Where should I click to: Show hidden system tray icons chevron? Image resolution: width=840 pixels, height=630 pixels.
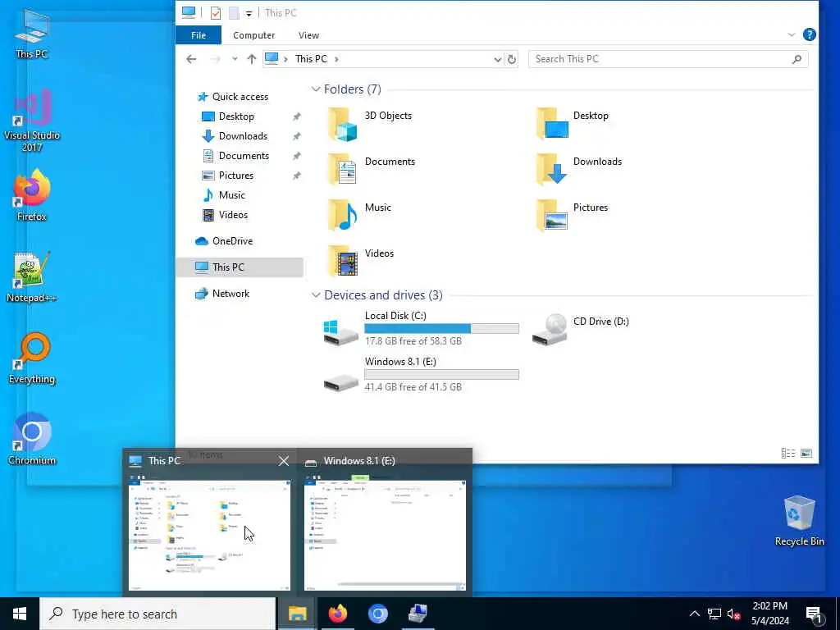click(694, 614)
